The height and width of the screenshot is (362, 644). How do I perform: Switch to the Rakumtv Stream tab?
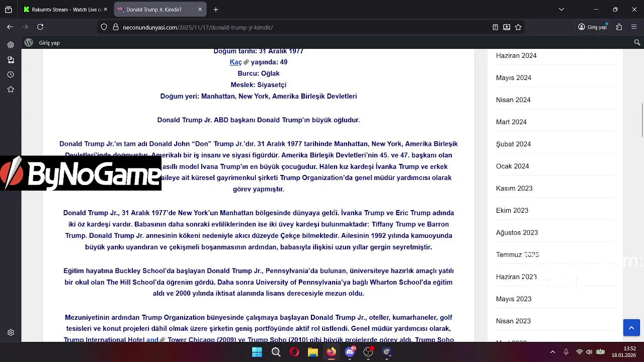click(x=66, y=10)
